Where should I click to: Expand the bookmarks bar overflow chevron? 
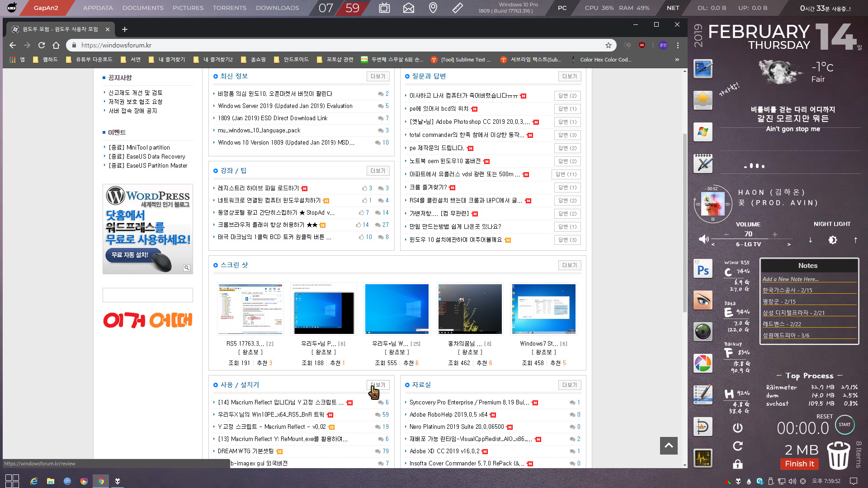tap(677, 60)
